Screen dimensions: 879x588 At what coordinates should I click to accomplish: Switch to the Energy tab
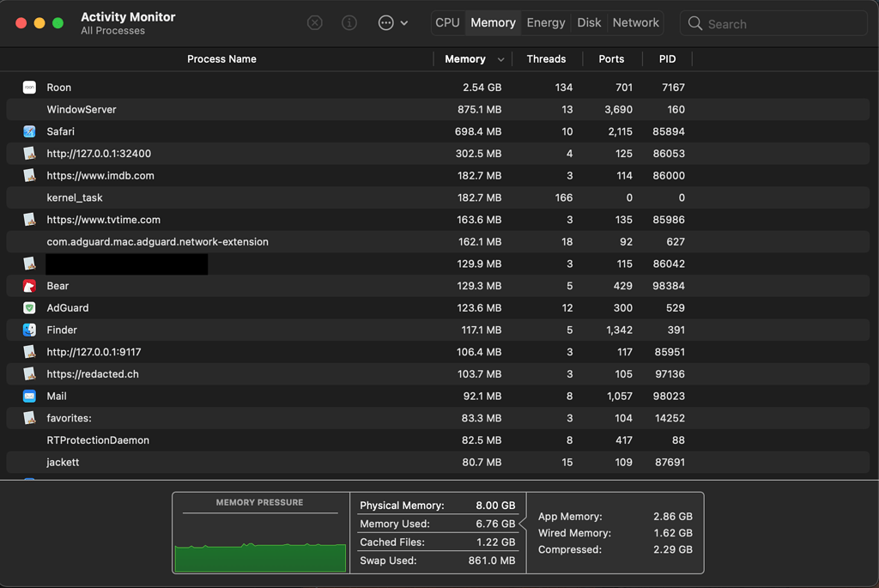click(546, 22)
